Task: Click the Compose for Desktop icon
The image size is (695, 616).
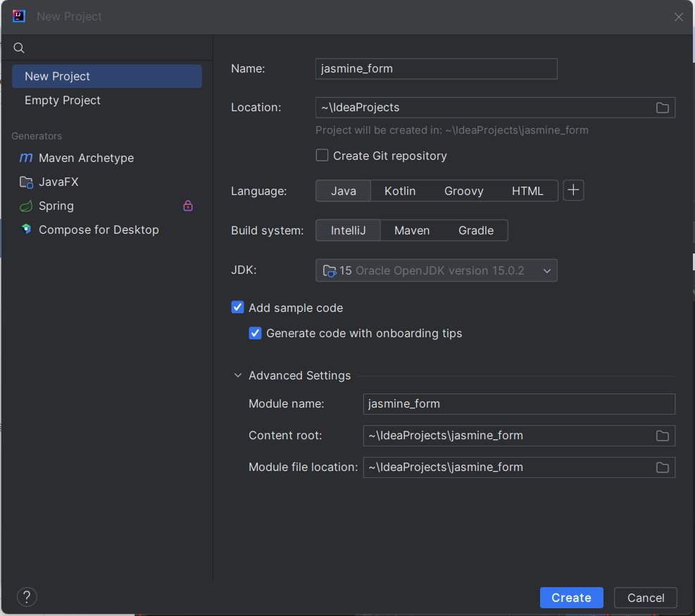Action: coord(26,229)
